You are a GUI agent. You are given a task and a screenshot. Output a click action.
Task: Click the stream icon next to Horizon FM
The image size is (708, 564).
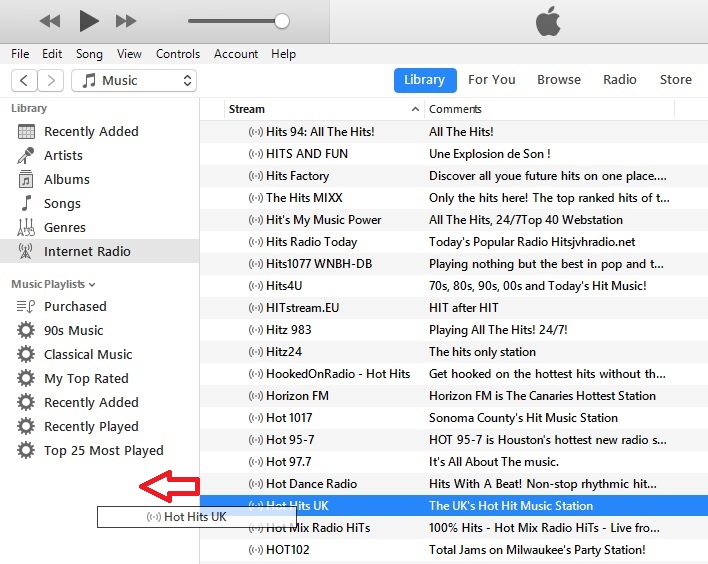256,396
